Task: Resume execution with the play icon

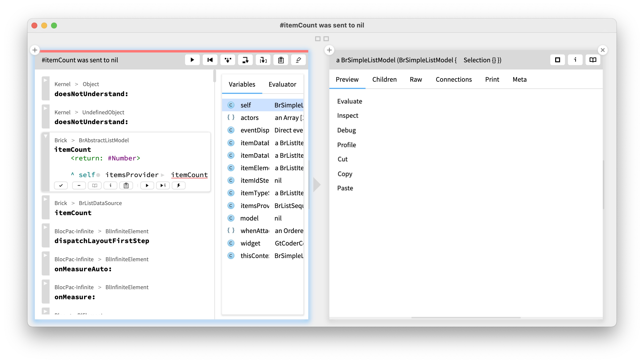Action: point(192,60)
